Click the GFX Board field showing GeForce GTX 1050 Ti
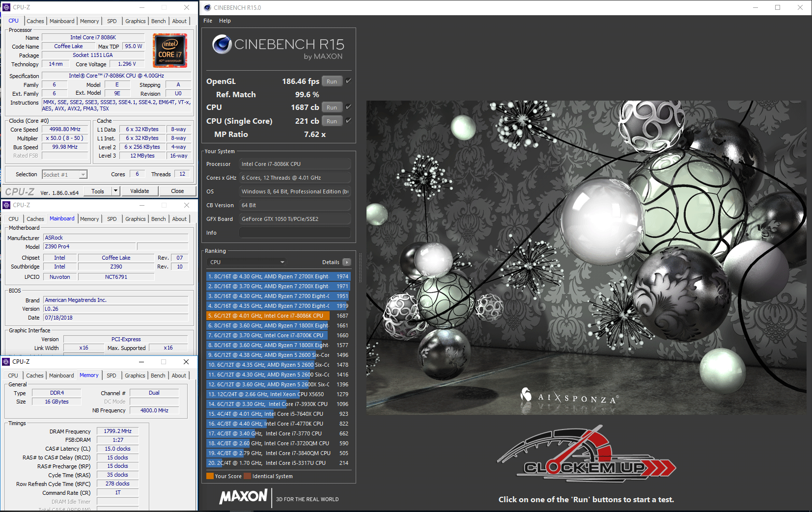812x512 pixels. 295,219
